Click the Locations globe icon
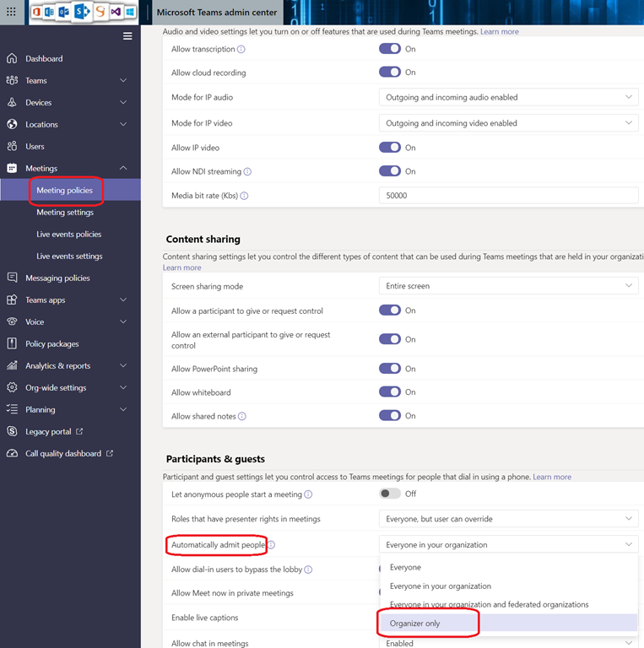The height and width of the screenshot is (648, 644). click(12, 125)
